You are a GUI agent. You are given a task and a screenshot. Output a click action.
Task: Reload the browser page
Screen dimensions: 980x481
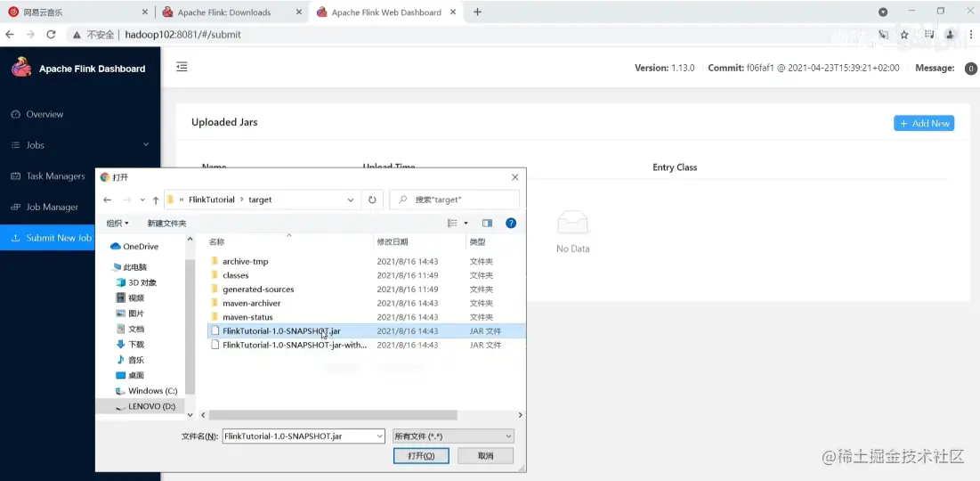51,35
